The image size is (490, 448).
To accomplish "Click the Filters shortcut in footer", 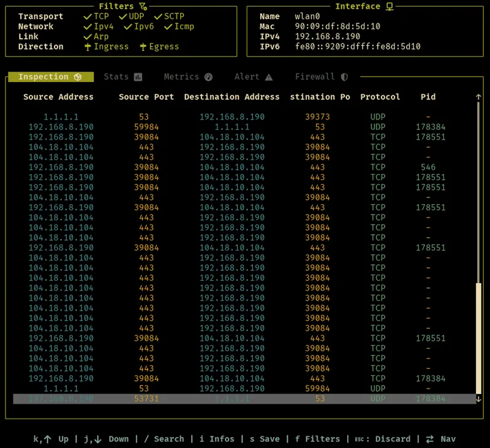I will [317, 439].
